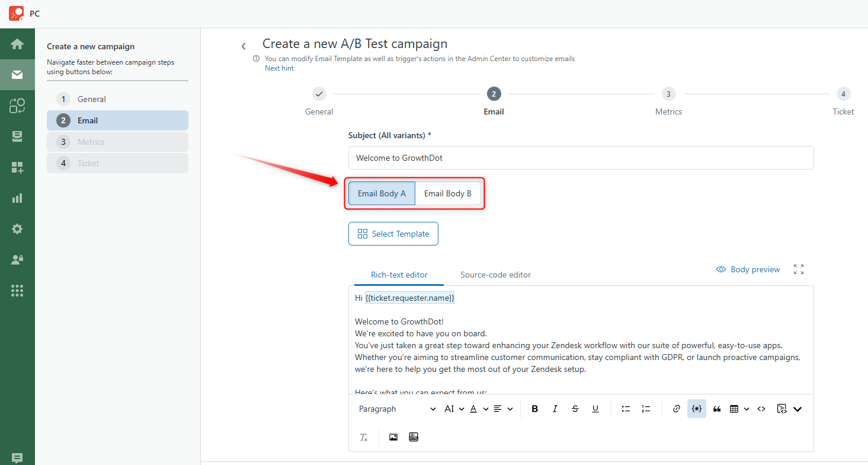Viewport: 868px width, 465px height.
Task: Open the add-apps grid-plus sidebar icon
Action: [x=17, y=167]
